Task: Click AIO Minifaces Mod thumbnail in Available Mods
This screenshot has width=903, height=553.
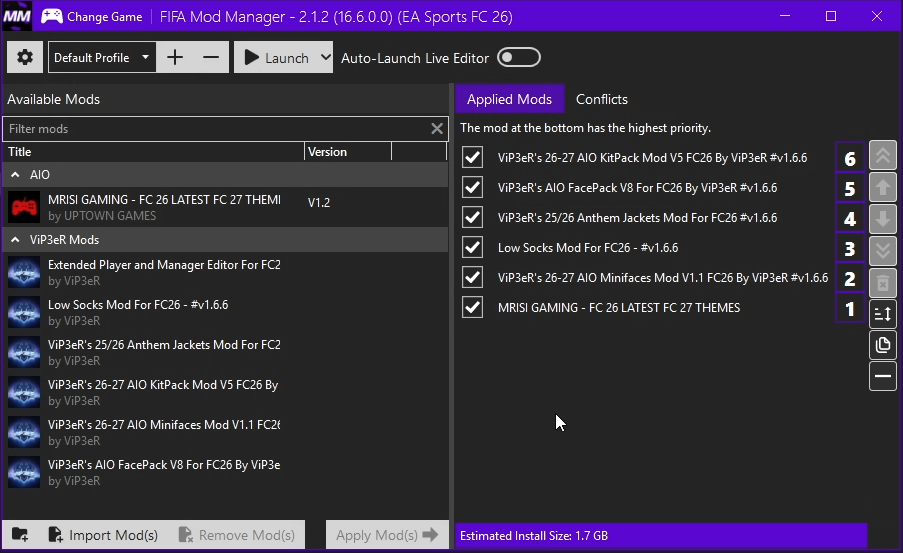Action: [24, 431]
